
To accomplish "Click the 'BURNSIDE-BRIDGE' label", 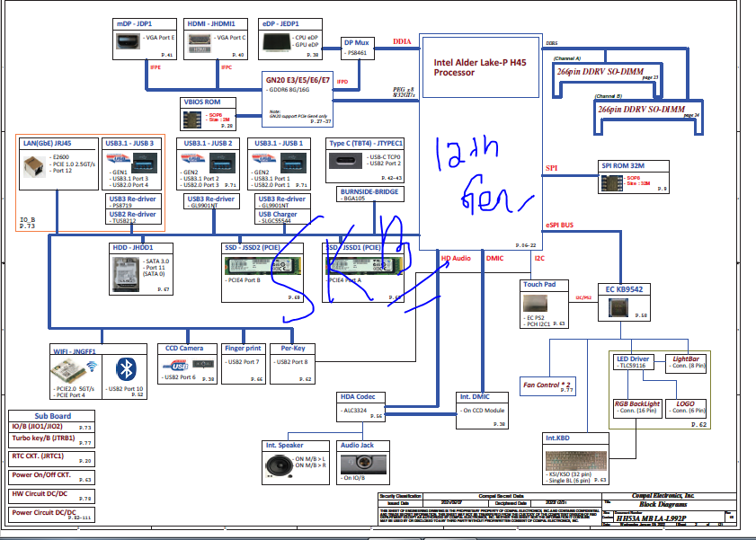I will click(369, 191).
